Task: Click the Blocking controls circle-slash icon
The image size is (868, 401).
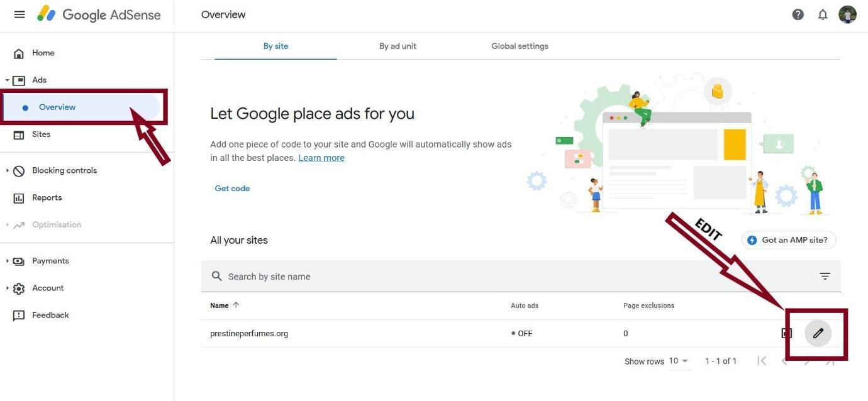Action: click(x=19, y=171)
